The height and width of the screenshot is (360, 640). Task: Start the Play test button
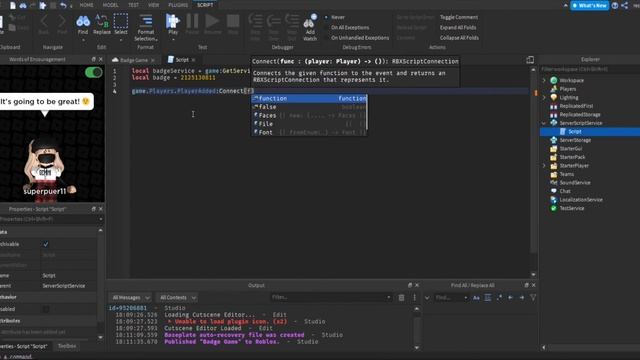click(x=173, y=21)
